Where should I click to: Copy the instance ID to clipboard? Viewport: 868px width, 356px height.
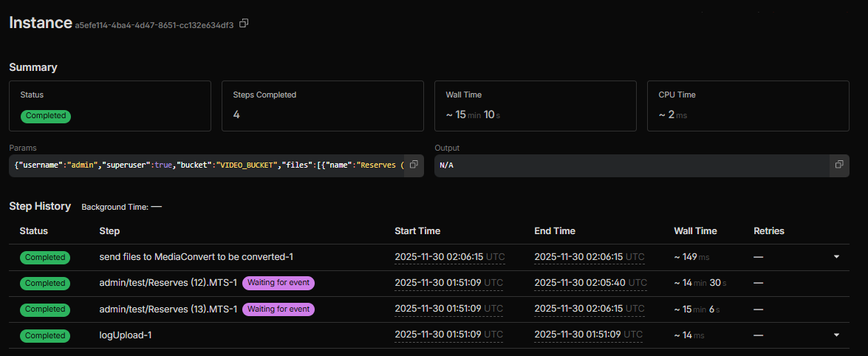pyautogui.click(x=244, y=24)
